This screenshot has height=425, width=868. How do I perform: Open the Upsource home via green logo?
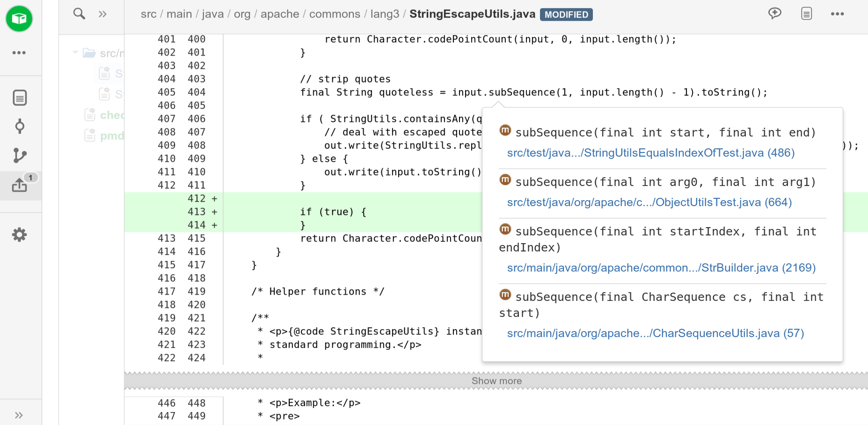19,19
